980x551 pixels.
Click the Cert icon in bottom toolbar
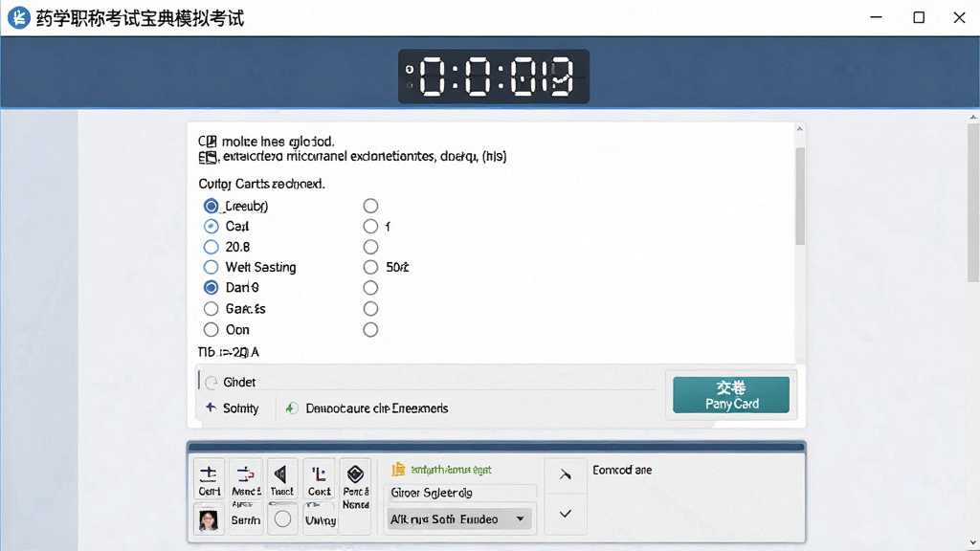pyautogui.click(x=209, y=480)
